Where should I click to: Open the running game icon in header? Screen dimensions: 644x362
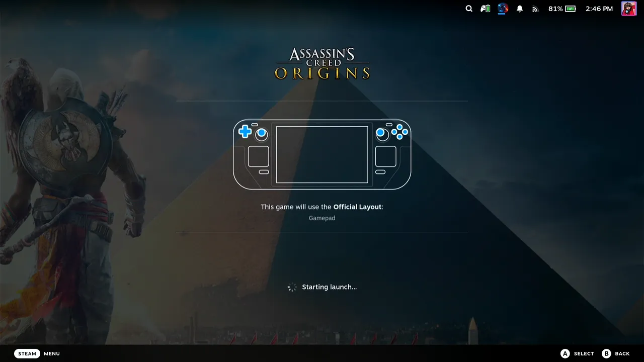pos(503,9)
